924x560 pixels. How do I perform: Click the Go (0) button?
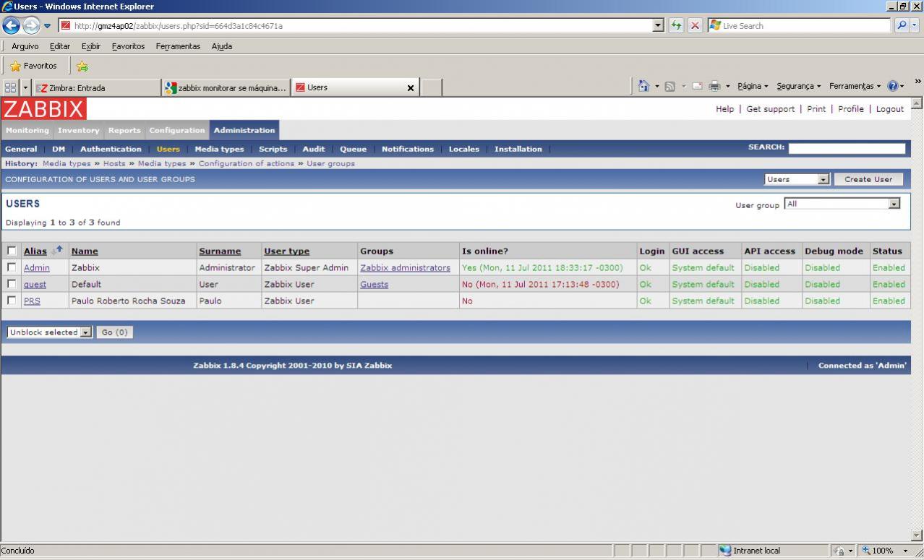[x=114, y=332]
